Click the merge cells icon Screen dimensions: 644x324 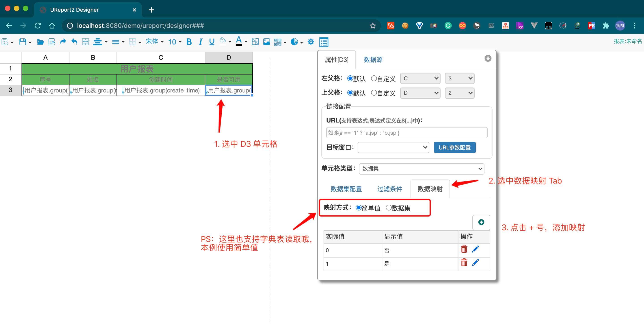(x=86, y=42)
